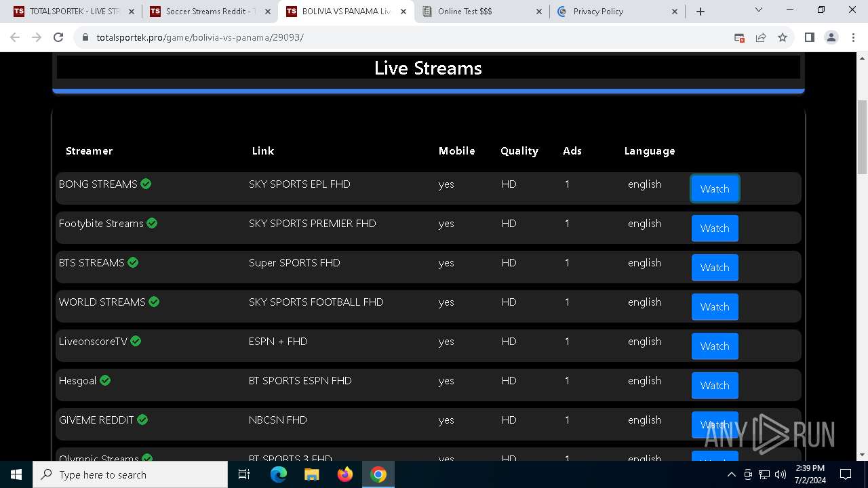Image resolution: width=868 pixels, height=488 pixels.
Task: Switch to Online Test $$$ tab
Action: 482,12
